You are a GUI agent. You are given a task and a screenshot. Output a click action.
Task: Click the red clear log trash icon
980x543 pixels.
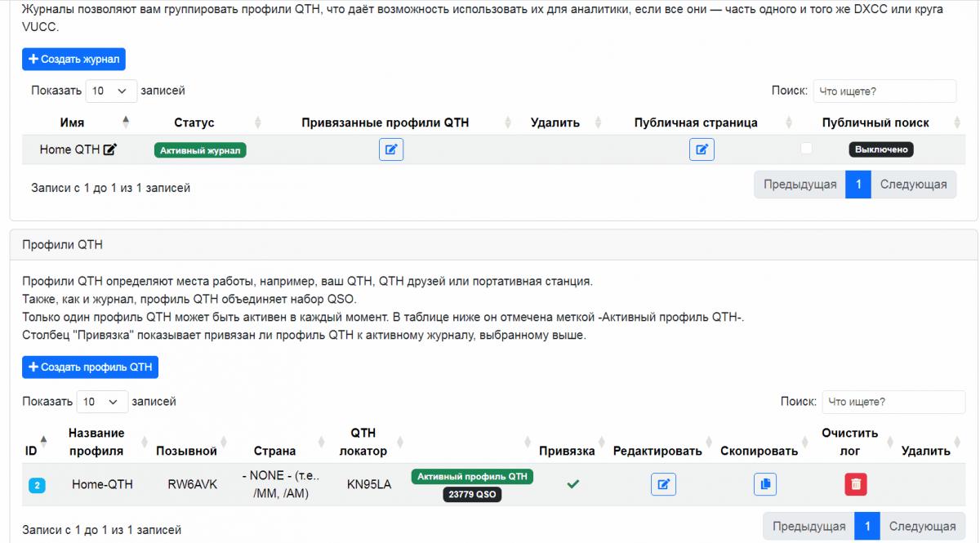855,484
